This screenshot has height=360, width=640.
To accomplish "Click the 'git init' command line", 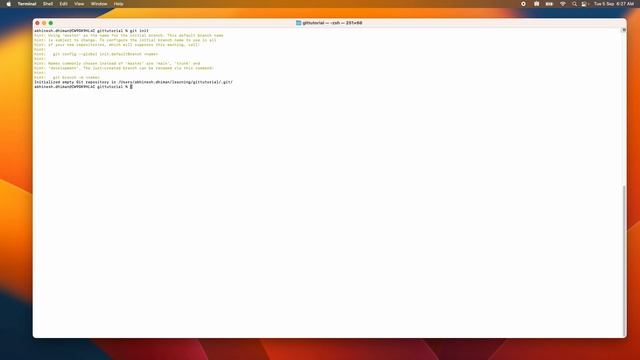I will pos(91,31).
